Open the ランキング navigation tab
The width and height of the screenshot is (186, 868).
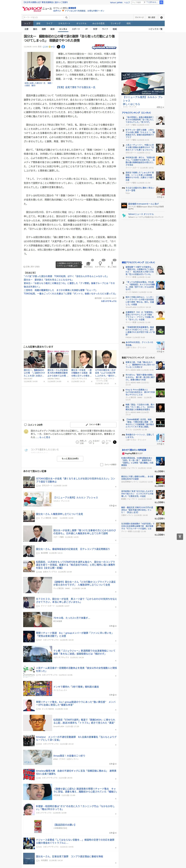coord(115,24)
